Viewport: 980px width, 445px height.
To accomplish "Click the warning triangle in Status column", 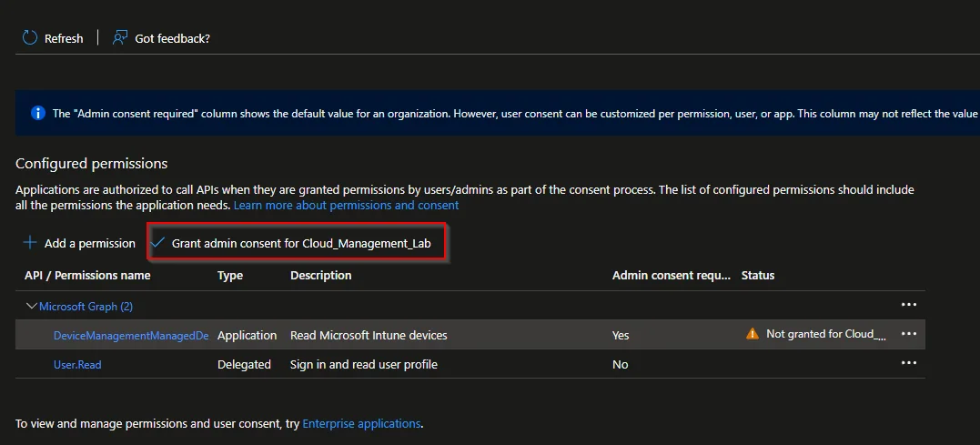I will coord(753,334).
